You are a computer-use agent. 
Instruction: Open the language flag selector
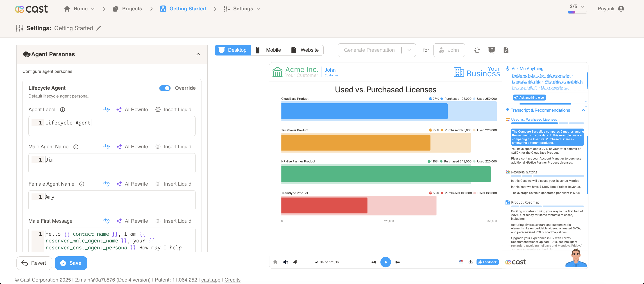pos(461,262)
